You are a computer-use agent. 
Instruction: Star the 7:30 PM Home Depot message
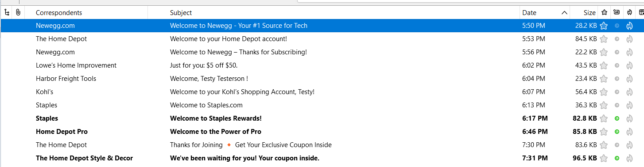pos(604,145)
